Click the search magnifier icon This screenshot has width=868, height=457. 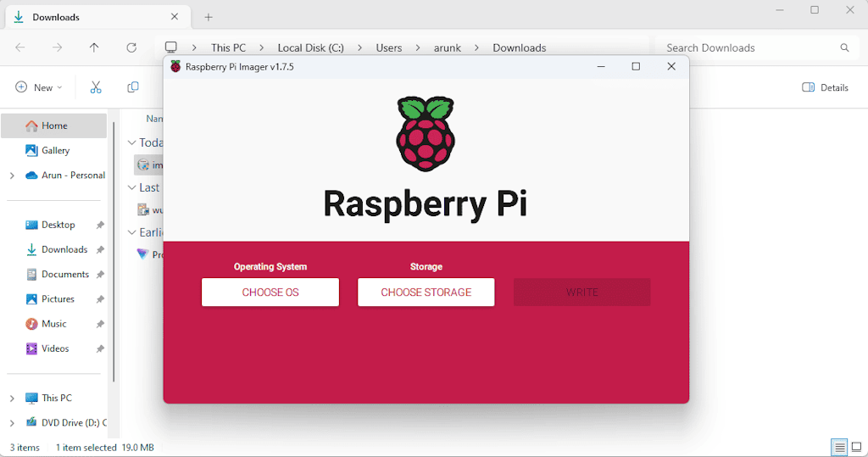click(x=844, y=47)
